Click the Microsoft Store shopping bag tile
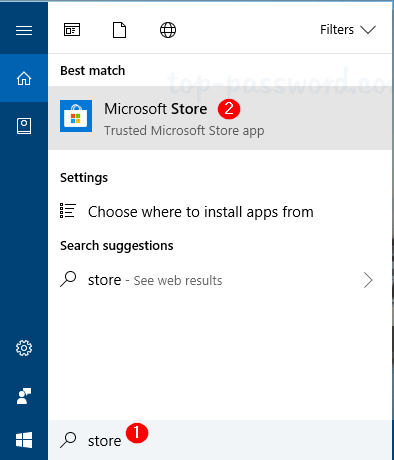The width and height of the screenshot is (394, 460). click(x=76, y=116)
